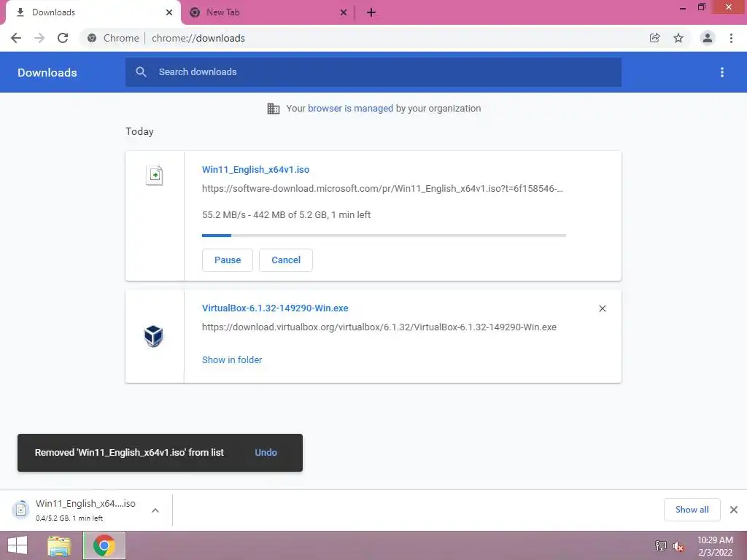Viewport: 747px width, 560px height.
Task: Click the browser forward arrow
Action: 39,38
